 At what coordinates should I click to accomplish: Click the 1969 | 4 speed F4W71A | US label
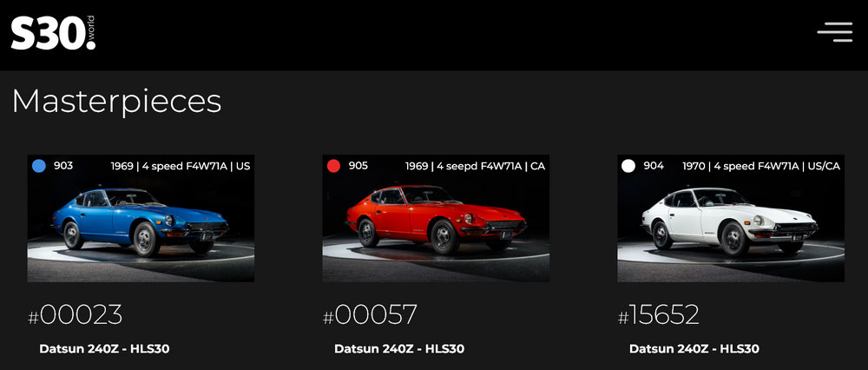(181, 166)
